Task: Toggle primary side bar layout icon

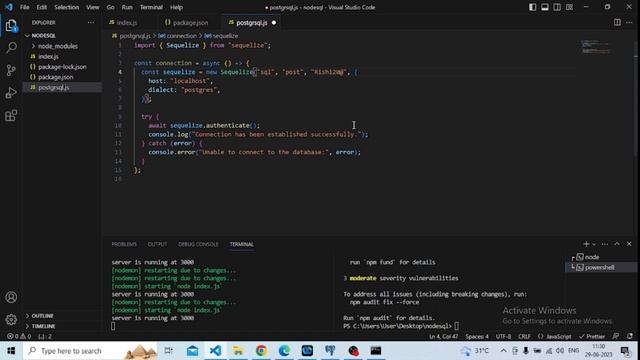Action: [533, 7]
